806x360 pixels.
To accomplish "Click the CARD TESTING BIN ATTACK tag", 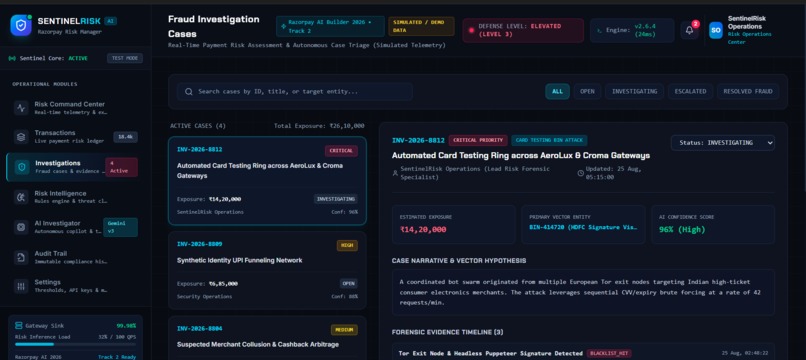I will (549, 140).
